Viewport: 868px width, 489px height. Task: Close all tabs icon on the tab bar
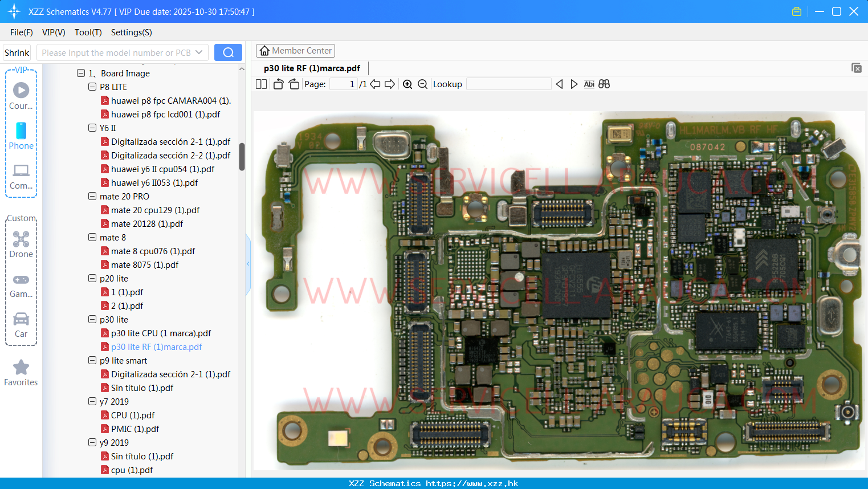pyautogui.click(x=856, y=68)
